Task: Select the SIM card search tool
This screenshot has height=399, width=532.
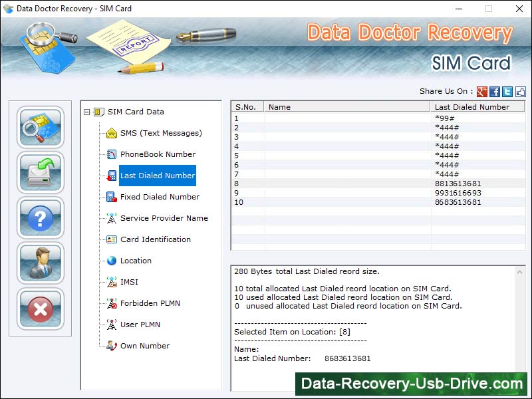Action: coord(41,127)
